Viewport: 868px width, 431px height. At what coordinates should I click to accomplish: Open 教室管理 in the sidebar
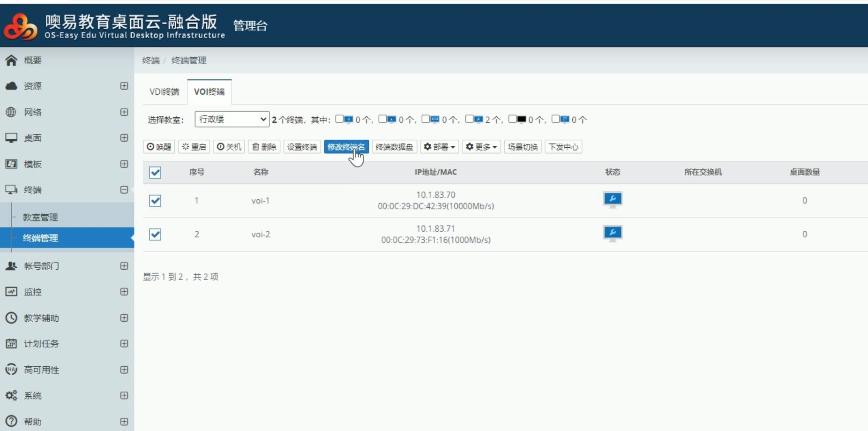[x=40, y=217]
